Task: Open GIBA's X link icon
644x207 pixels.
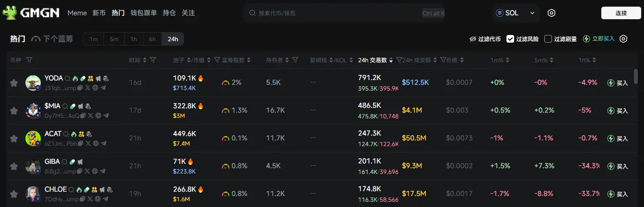Action: (87, 172)
